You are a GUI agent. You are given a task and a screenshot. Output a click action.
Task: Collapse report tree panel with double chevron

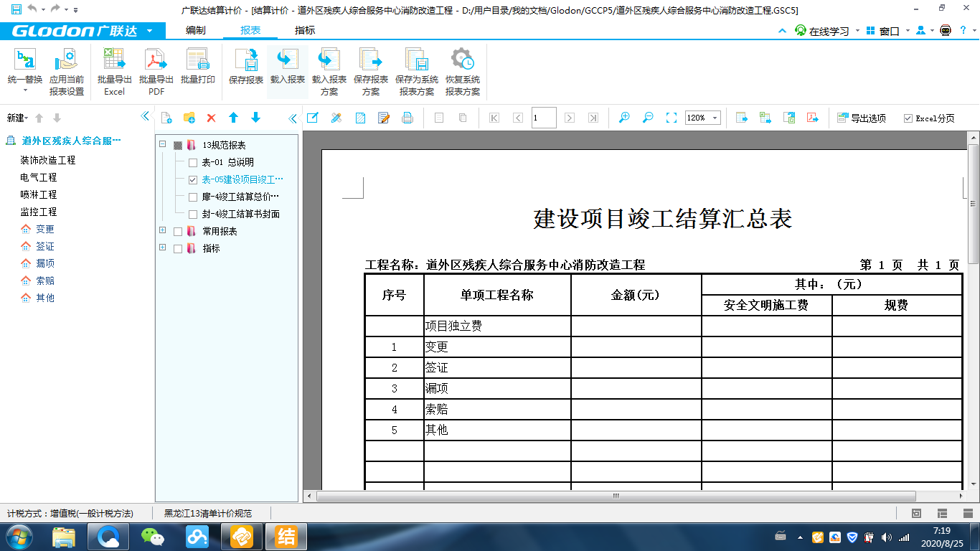[293, 118]
